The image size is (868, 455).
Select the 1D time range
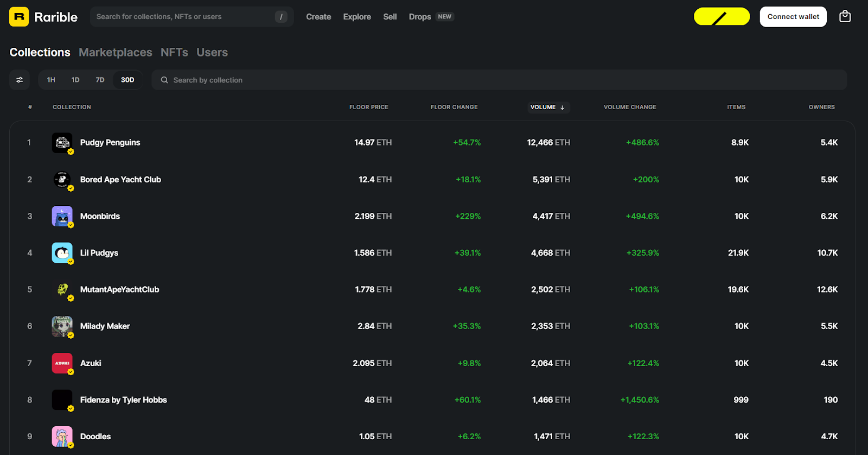click(x=75, y=80)
